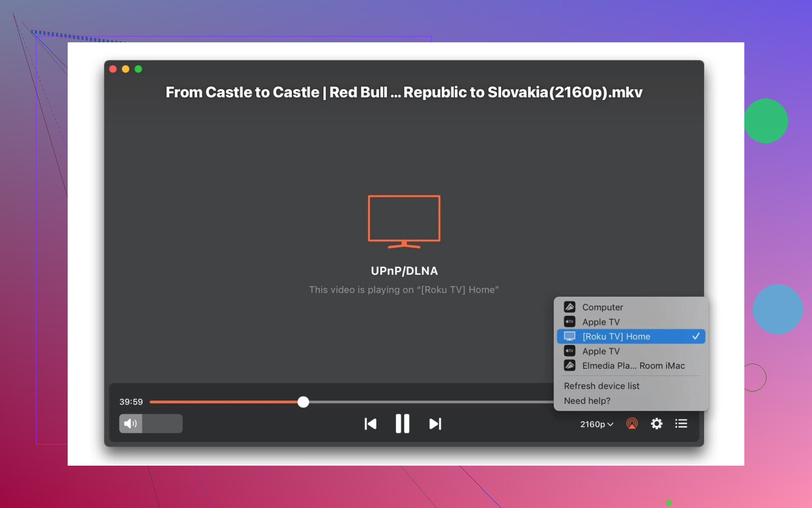This screenshot has width=812, height=508.
Task: Click the Elmedia Room iMac icon
Action: click(x=569, y=366)
